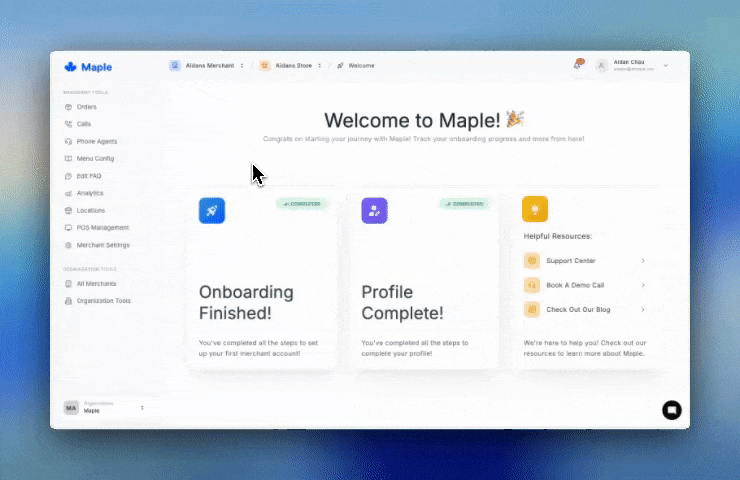Expand the Aidans Store selector
The width and height of the screenshot is (740, 480).
click(x=320, y=66)
